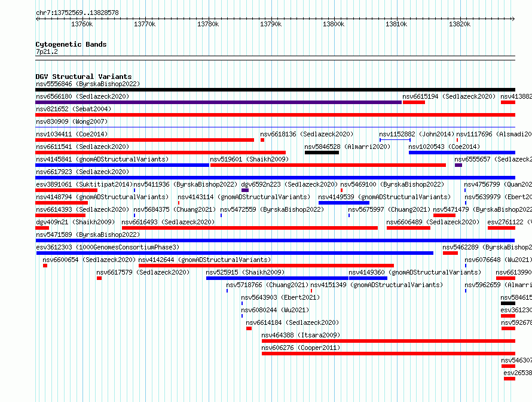Click dgv409n21 (Shaikh2009) label

tap(75, 222)
